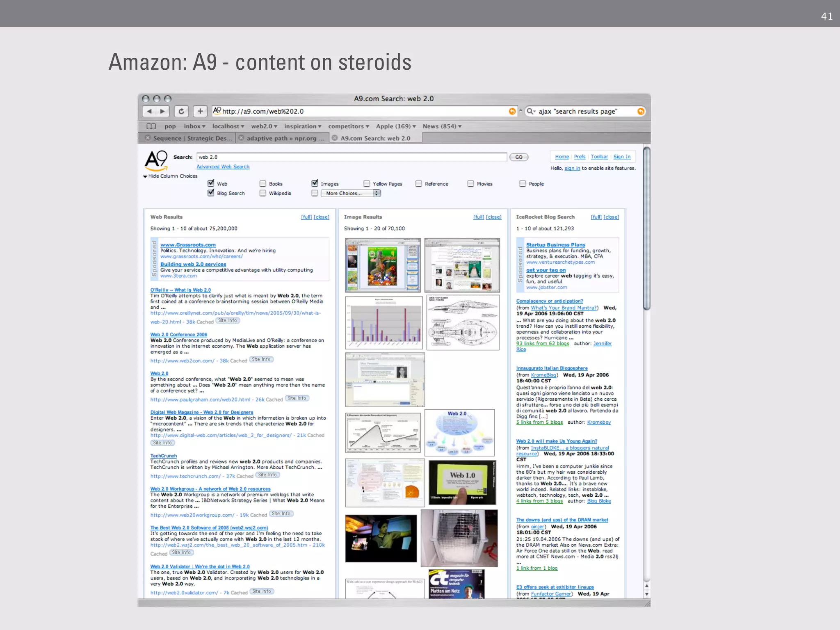The width and height of the screenshot is (840, 630).
Task: Open the Web 2.0 mind-map thumbnail
Action: [459, 433]
